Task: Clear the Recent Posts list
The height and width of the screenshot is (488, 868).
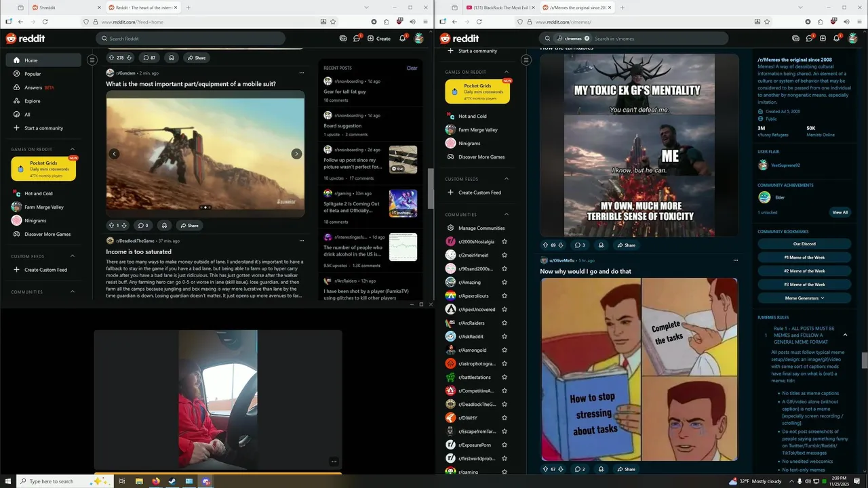Action: click(x=412, y=68)
